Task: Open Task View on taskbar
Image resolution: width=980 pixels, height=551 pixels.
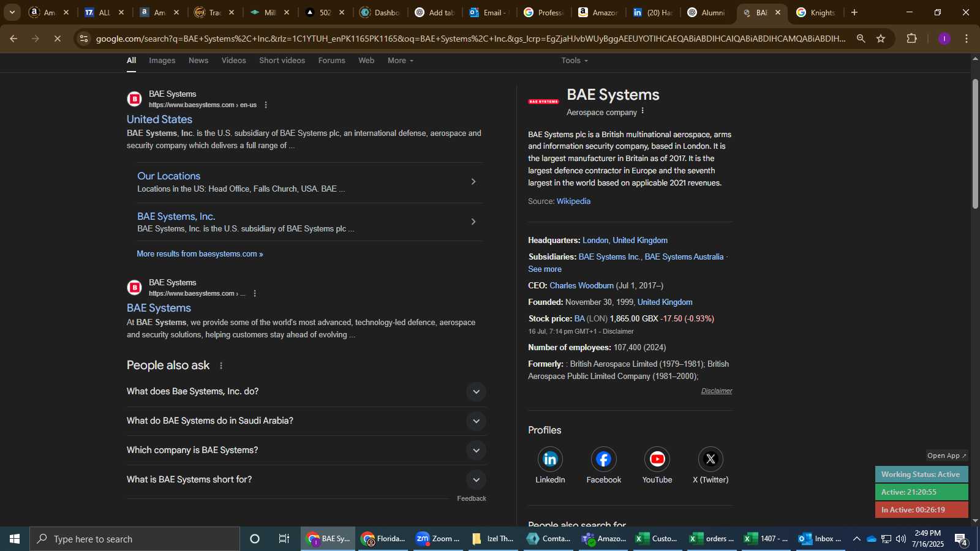Action: pyautogui.click(x=284, y=539)
